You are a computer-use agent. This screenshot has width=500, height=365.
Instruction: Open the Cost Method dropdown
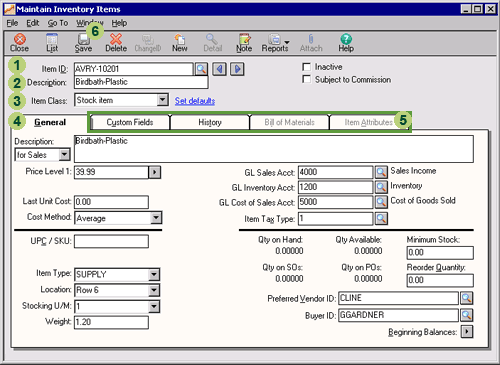point(156,218)
